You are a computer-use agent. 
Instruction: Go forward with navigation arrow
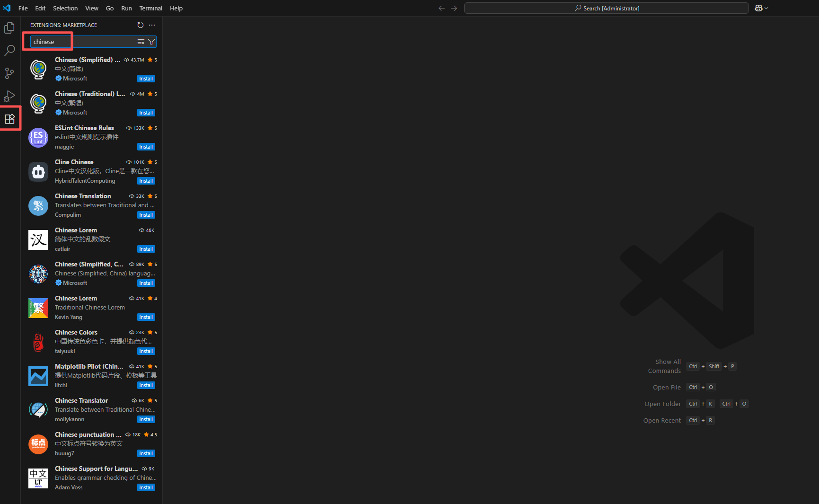tap(454, 8)
